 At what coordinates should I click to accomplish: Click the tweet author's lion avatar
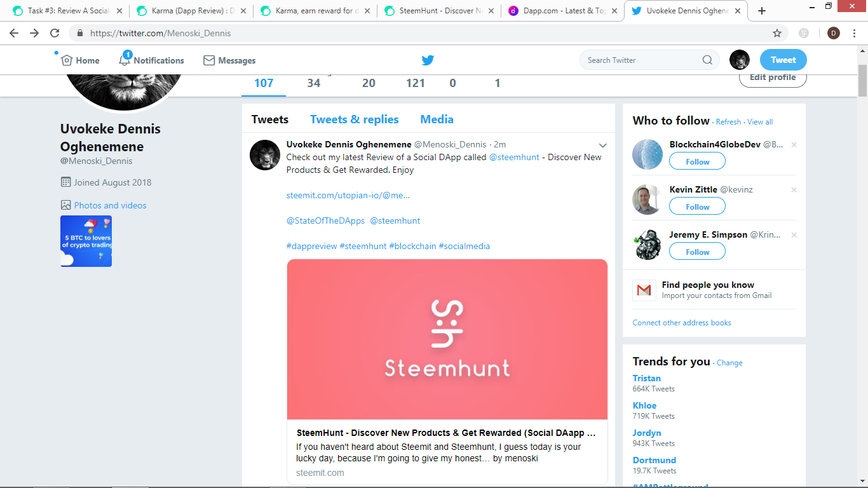tap(265, 155)
